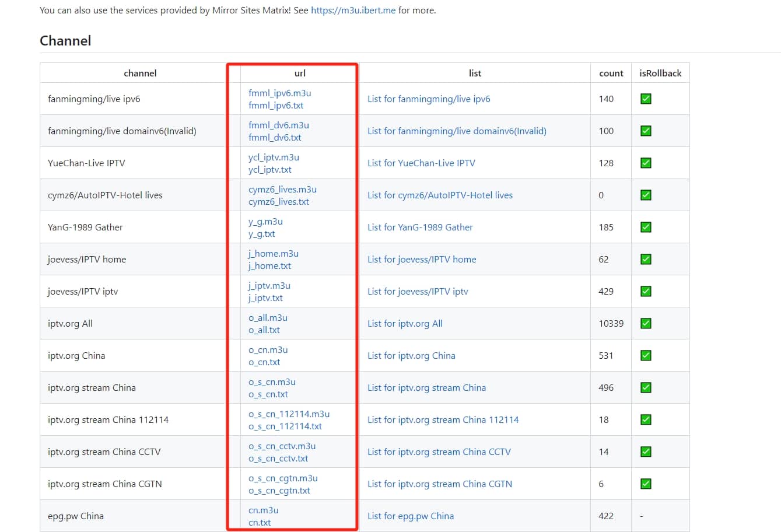Click the channel column header
The width and height of the screenshot is (781, 532).
point(140,73)
